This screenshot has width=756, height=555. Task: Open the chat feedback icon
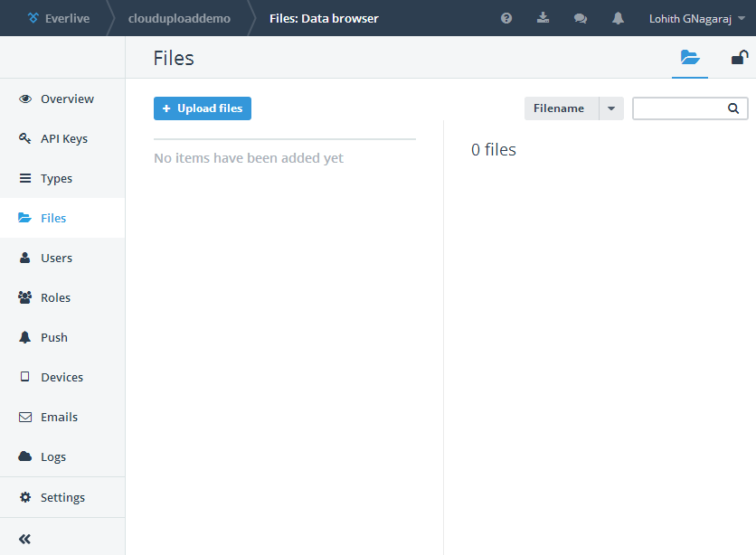pyautogui.click(x=581, y=18)
